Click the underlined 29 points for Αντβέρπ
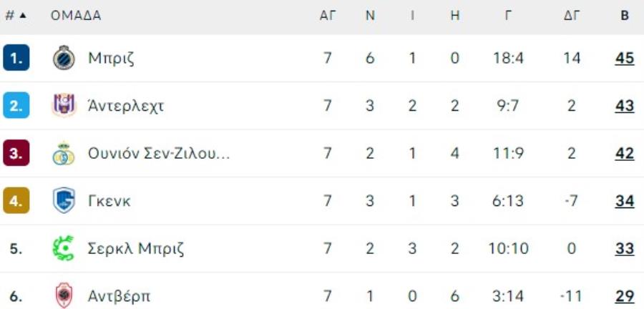Image resolution: width=644 pixels, height=309 pixels. [625, 296]
